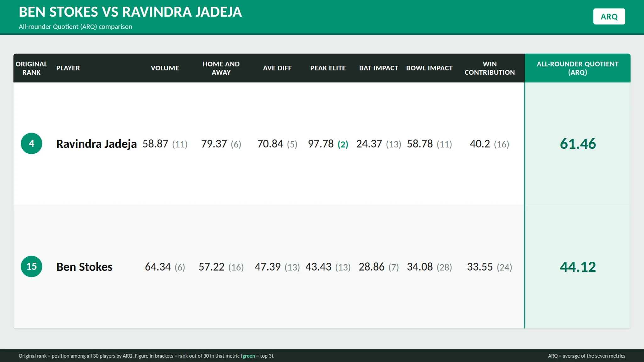Select the Ravindra Jadeja player name
The image size is (644, 362).
point(97,144)
